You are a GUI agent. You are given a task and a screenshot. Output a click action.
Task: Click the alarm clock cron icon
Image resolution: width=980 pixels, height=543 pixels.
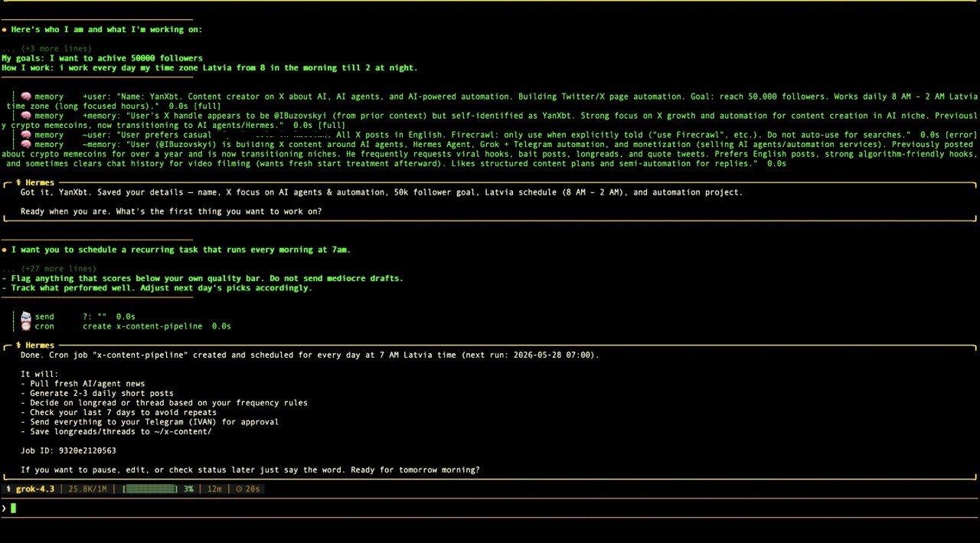(x=25, y=326)
